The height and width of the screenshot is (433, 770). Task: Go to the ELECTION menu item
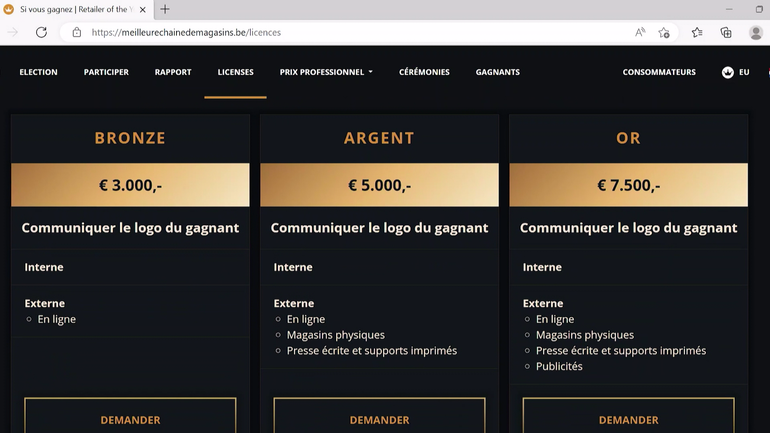38,72
